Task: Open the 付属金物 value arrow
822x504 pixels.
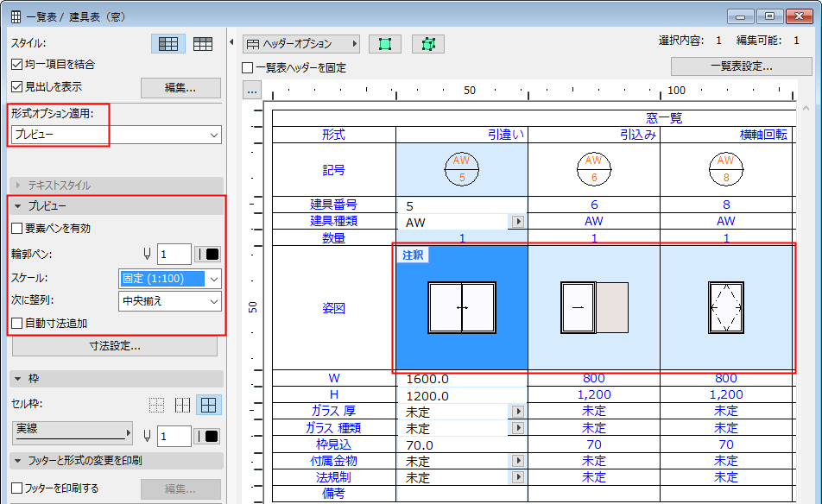Action: coord(518,461)
